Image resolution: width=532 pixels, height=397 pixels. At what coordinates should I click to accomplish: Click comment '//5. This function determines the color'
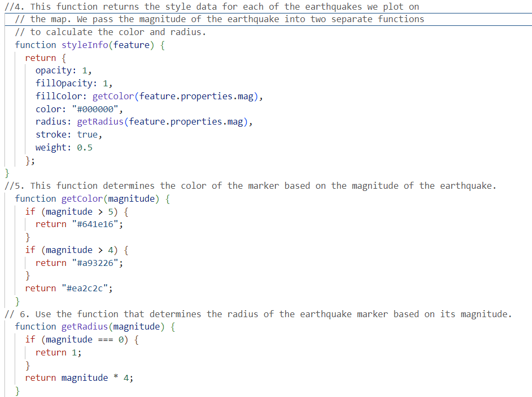coord(251,186)
